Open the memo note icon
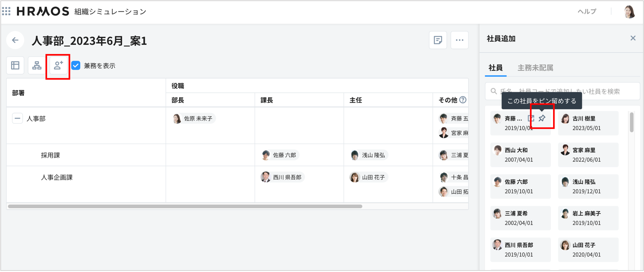Screen dimensions: 644x272 point(438,40)
